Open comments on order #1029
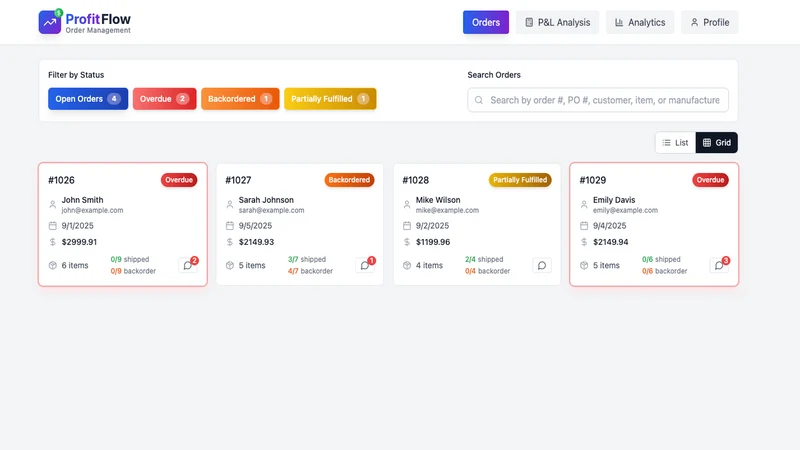800x450 pixels. (719, 265)
